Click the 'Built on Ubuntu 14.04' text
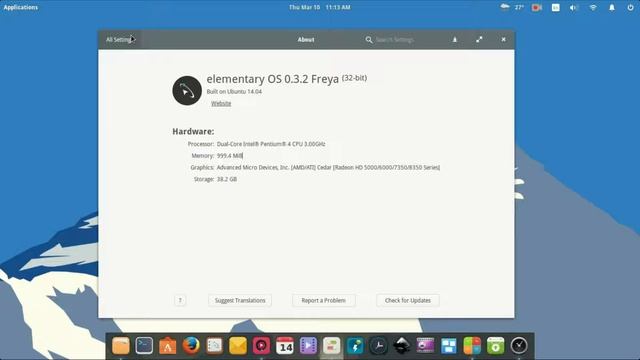640x360 pixels. coord(234,91)
